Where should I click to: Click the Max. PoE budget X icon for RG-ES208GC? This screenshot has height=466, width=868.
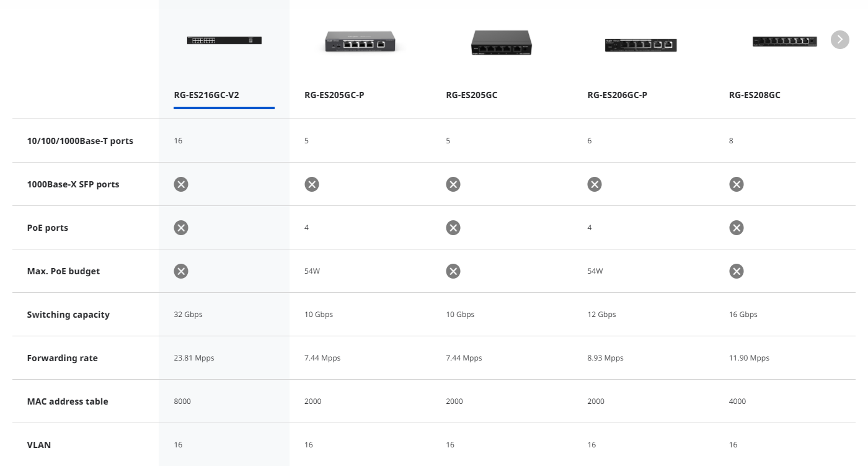[736, 271]
